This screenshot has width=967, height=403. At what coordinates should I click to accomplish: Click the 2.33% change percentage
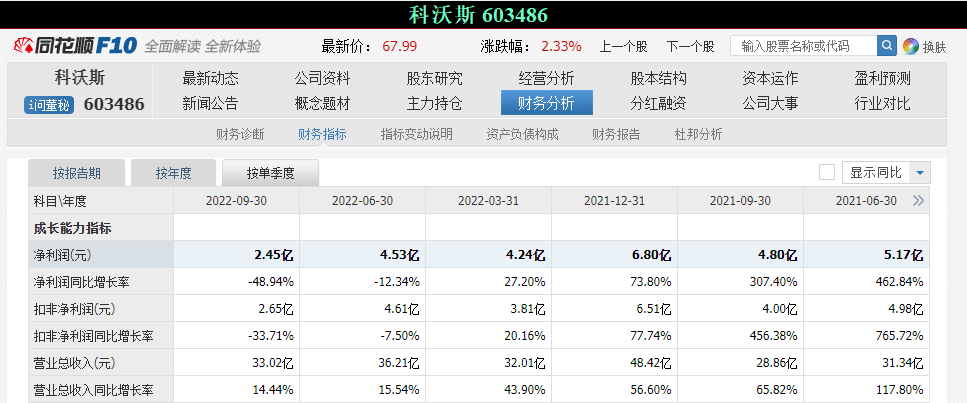[x=562, y=46]
